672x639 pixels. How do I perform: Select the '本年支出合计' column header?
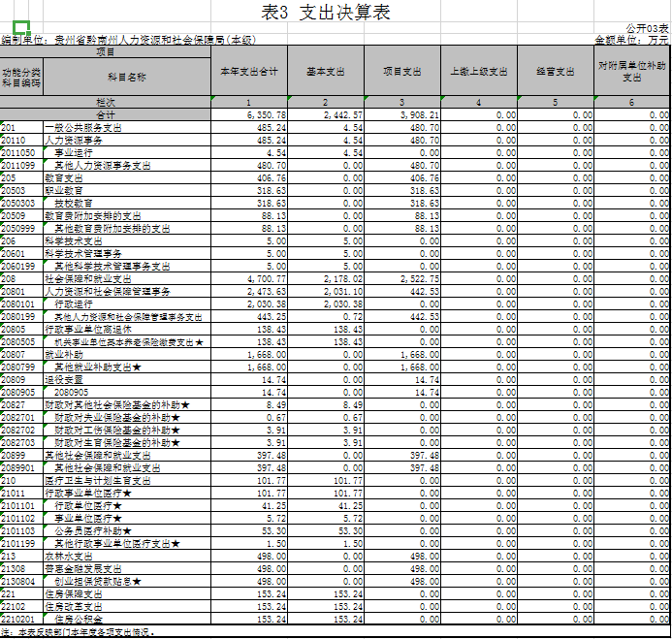point(249,71)
